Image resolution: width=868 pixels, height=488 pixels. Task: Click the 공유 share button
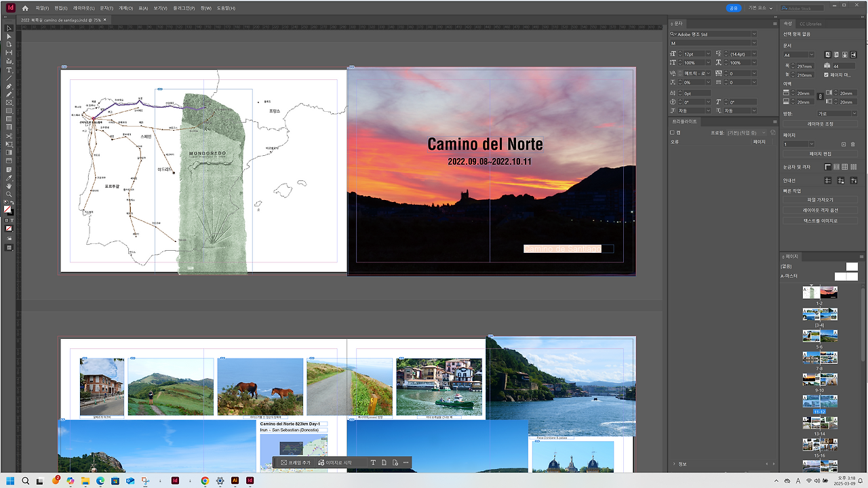click(733, 8)
